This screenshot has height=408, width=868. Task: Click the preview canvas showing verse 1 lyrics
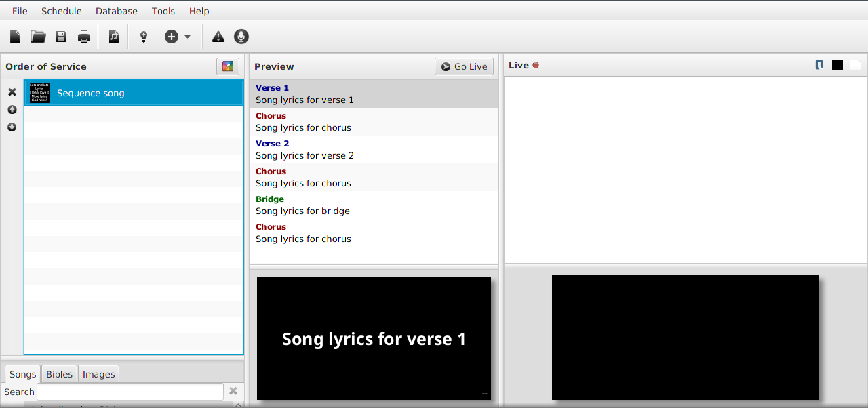[374, 338]
